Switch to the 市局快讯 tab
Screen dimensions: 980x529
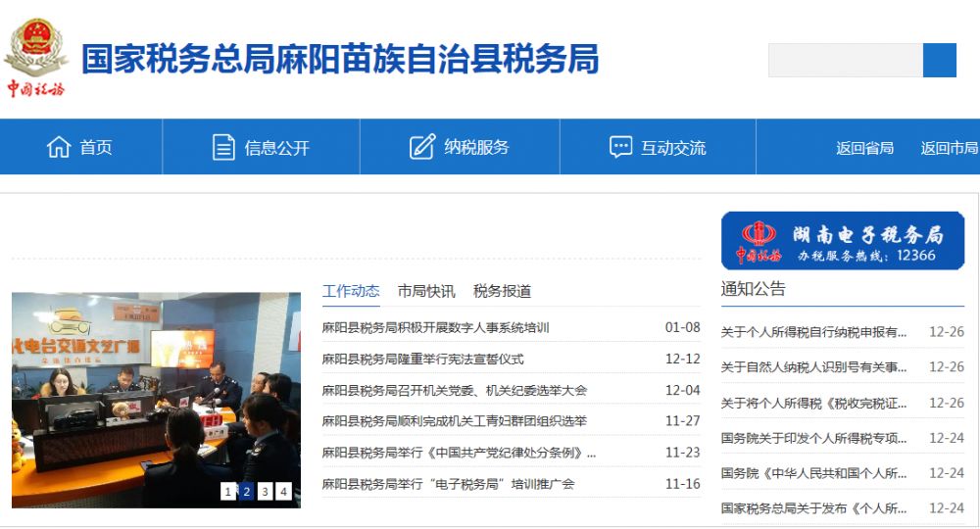coord(426,291)
